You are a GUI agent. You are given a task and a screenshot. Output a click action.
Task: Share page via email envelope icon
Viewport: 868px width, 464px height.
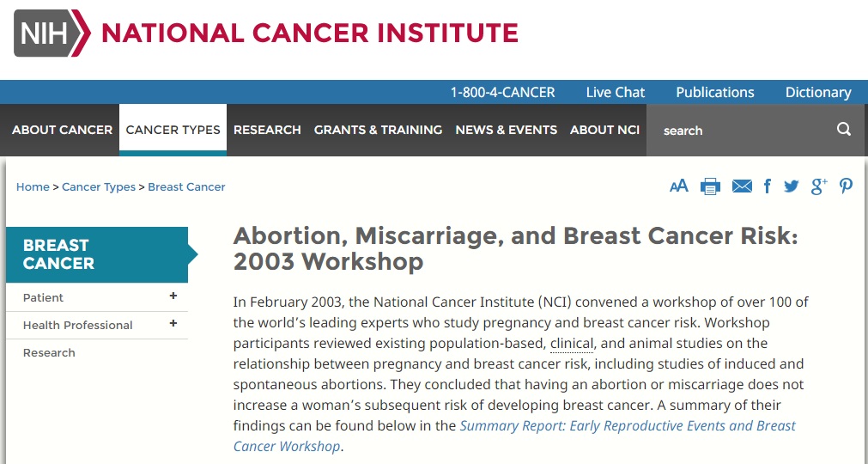(742, 186)
